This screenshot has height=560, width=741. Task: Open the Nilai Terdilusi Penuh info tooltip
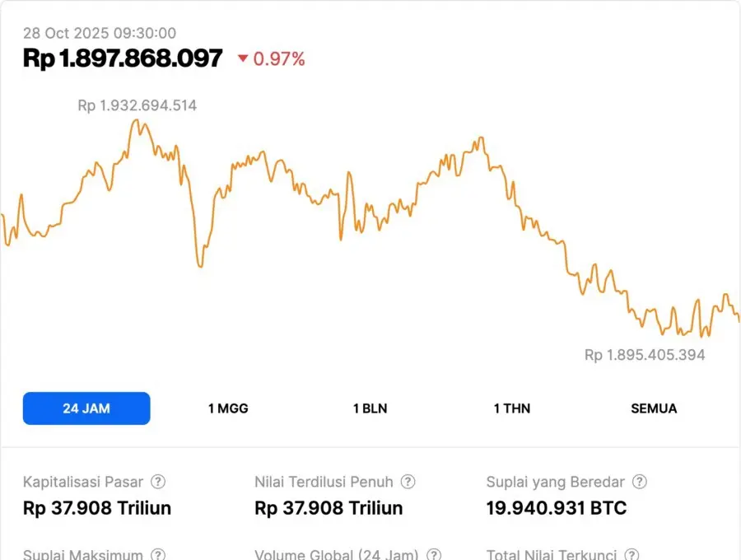[408, 482]
